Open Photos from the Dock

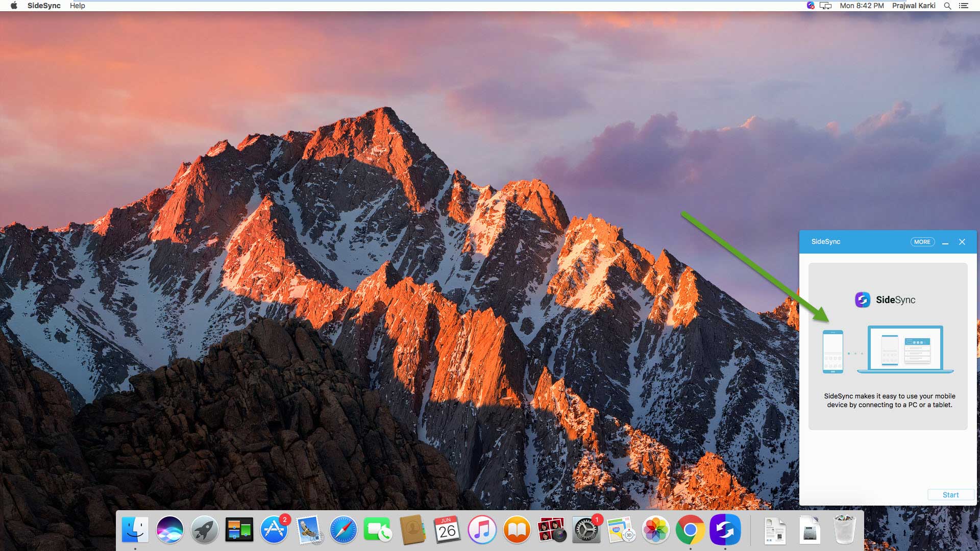pos(655,530)
